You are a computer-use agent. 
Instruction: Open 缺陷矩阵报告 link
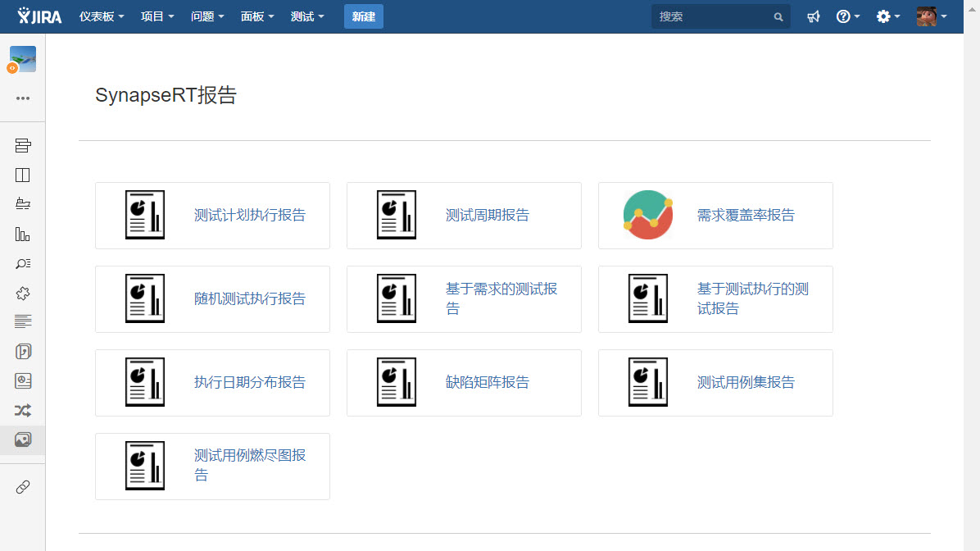click(x=487, y=382)
